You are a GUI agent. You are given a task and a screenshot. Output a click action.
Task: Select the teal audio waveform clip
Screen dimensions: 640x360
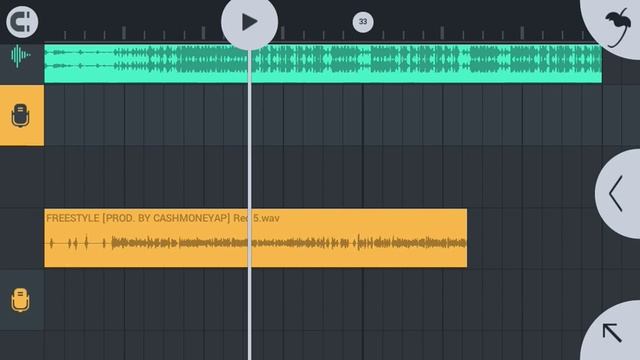click(323, 64)
